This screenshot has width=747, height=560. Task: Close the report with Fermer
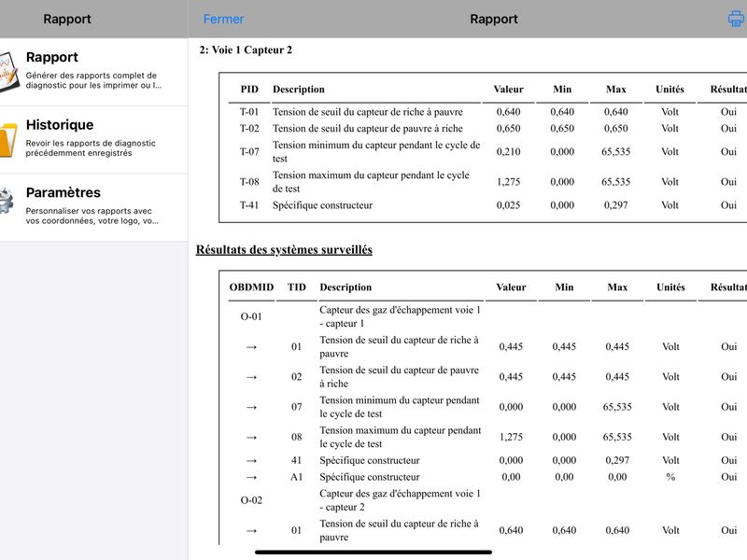pyautogui.click(x=223, y=19)
